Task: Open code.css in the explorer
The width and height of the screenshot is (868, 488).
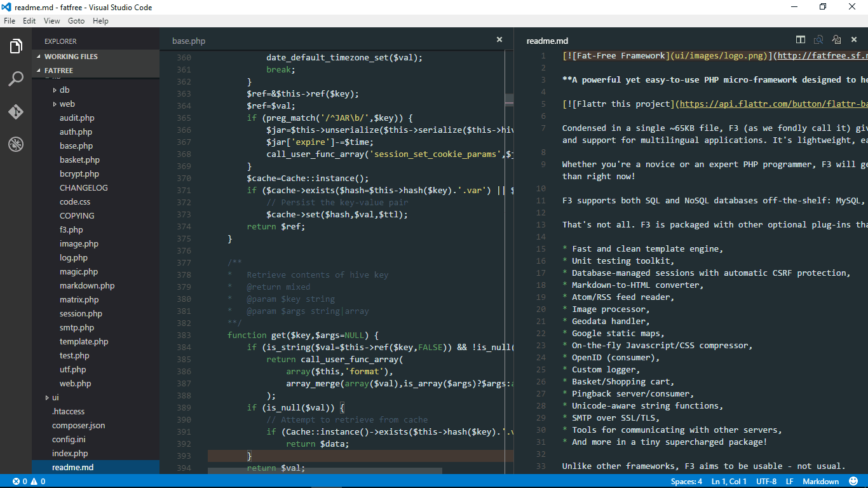Action: [x=75, y=202]
